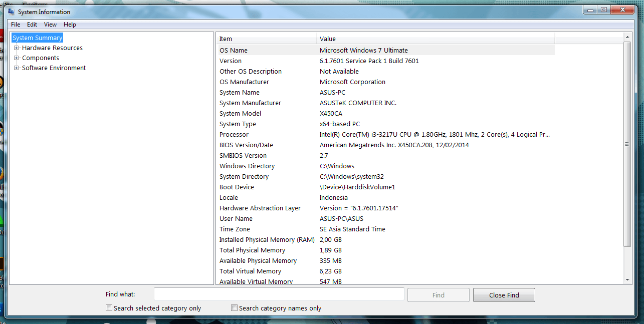Select Components tree item
This screenshot has height=324, width=644.
pos(41,58)
